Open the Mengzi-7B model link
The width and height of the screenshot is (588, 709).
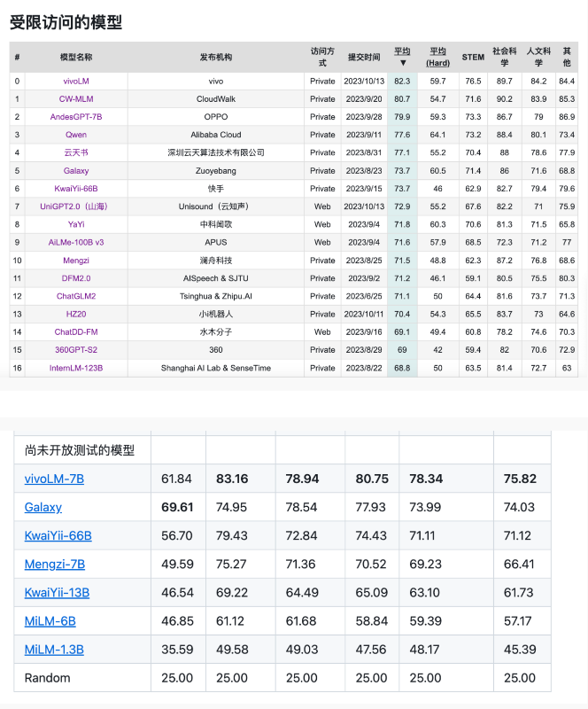[x=55, y=565]
